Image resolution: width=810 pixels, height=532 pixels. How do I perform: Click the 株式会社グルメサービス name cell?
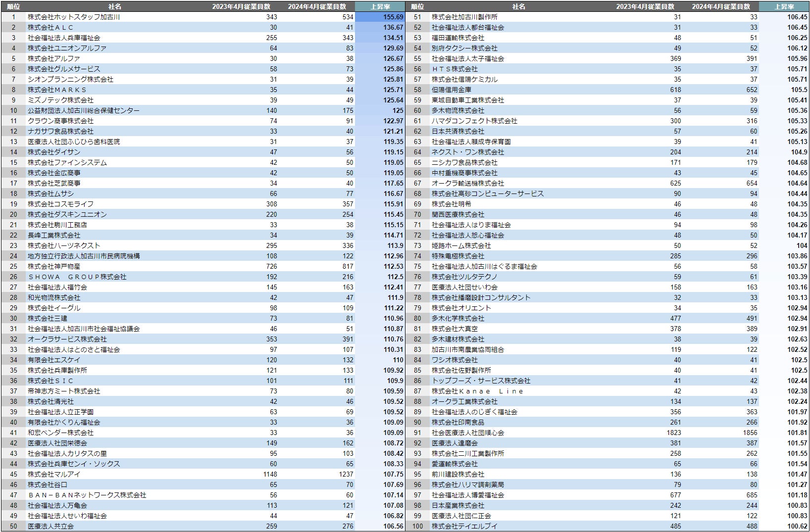[64, 69]
